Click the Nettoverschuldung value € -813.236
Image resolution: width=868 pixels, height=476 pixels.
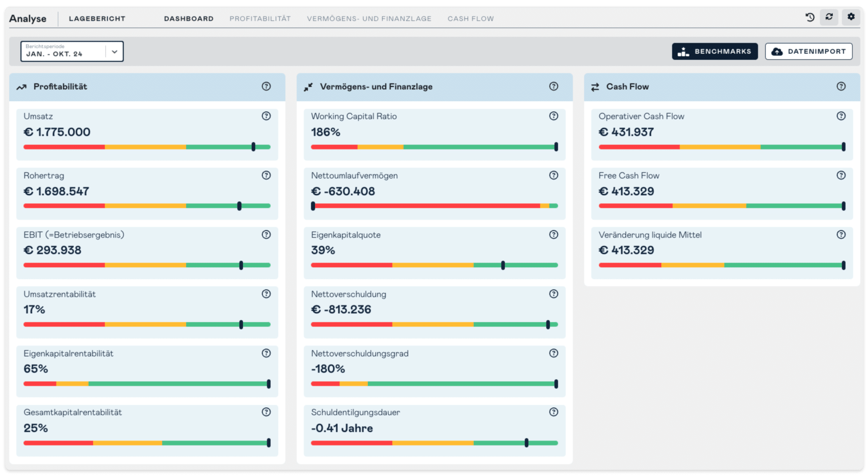click(341, 310)
